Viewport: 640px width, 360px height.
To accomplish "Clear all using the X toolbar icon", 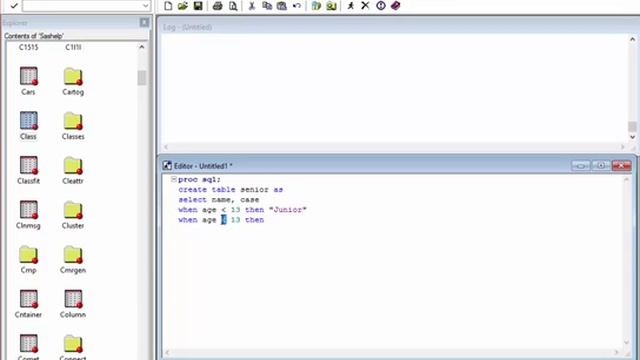I will [365, 6].
